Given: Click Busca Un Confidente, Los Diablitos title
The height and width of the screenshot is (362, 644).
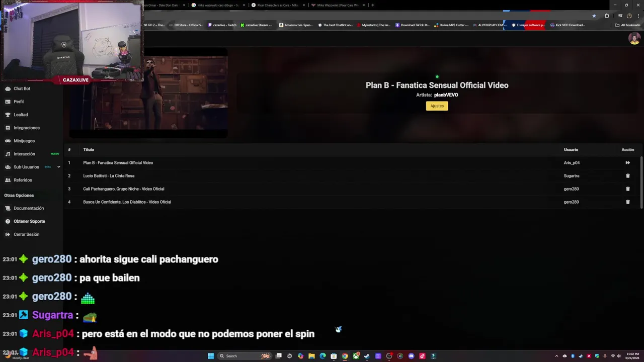Looking at the screenshot, I should pyautogui.click(x=127, y=202).
